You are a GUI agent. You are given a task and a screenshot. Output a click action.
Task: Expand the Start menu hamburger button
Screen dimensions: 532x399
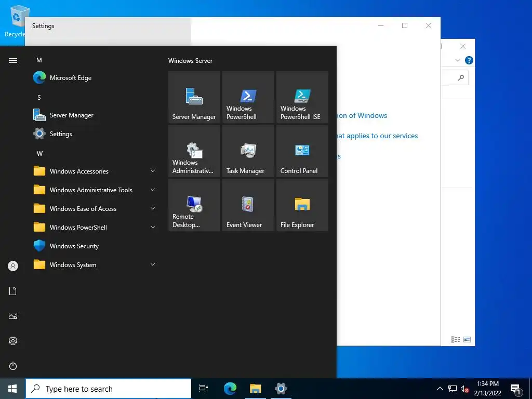pos(13,60)
